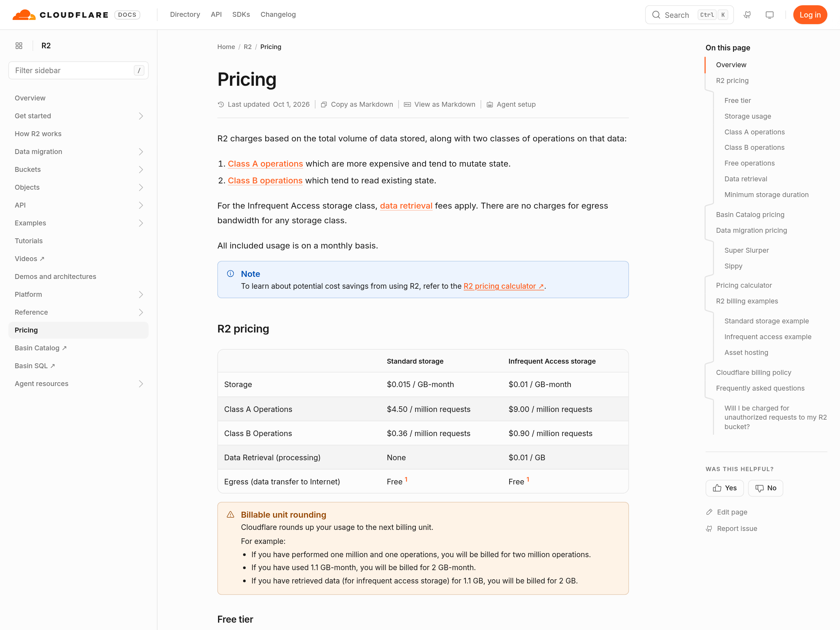The image size is (840, 630).
Task: Expand the Data migration section
Action: 140,152
